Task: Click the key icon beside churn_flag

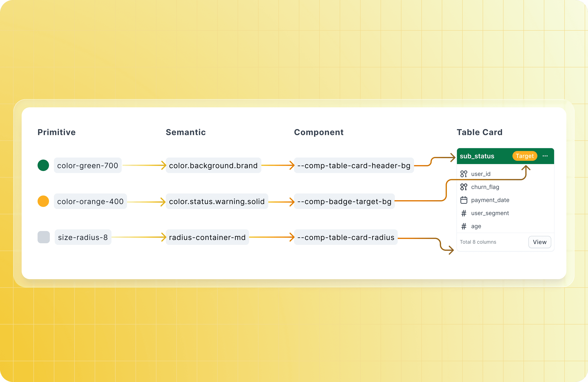Action: (464, 187)
